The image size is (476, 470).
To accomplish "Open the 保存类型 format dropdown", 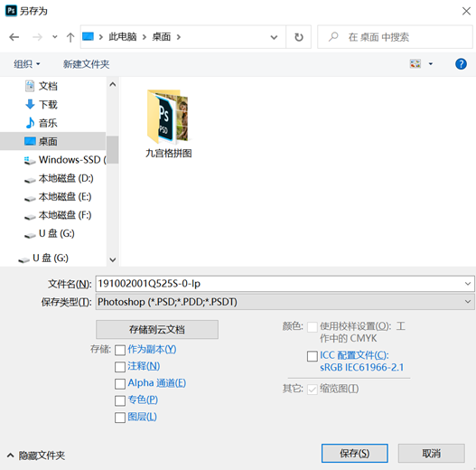I will click(285, 302).
